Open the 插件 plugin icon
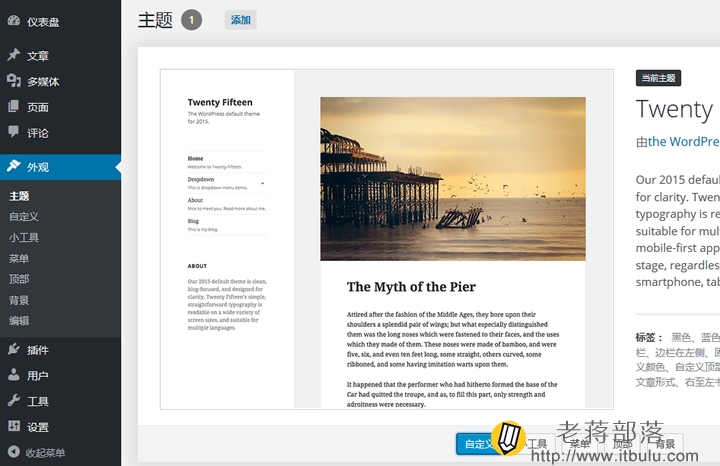This screenshot has height=466, width=720. (14, 349)
